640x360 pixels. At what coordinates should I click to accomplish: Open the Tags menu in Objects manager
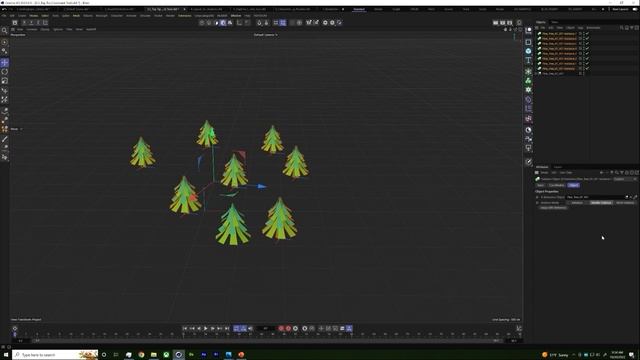(580, 28)
